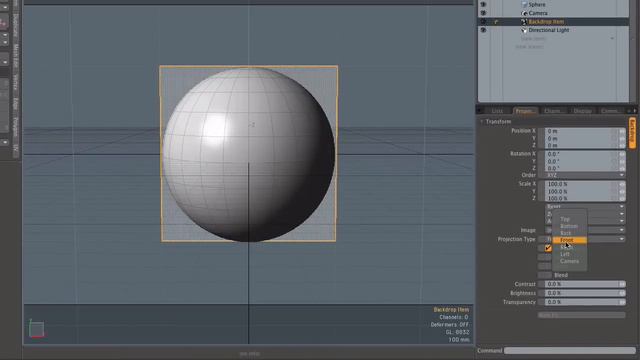Click the sphere mesh in the viewport
This screenshot has height=360, width=640.
tap(249, 154)
